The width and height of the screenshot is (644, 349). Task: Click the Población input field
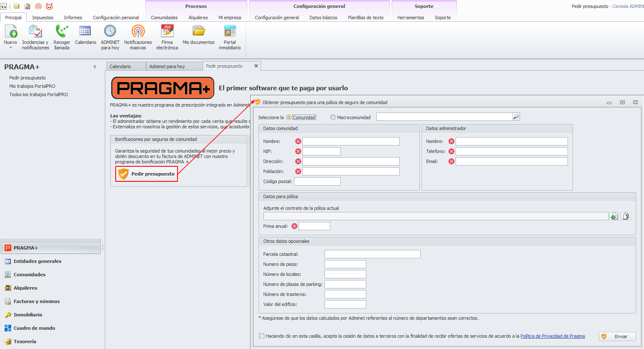[x=351, y=171]
